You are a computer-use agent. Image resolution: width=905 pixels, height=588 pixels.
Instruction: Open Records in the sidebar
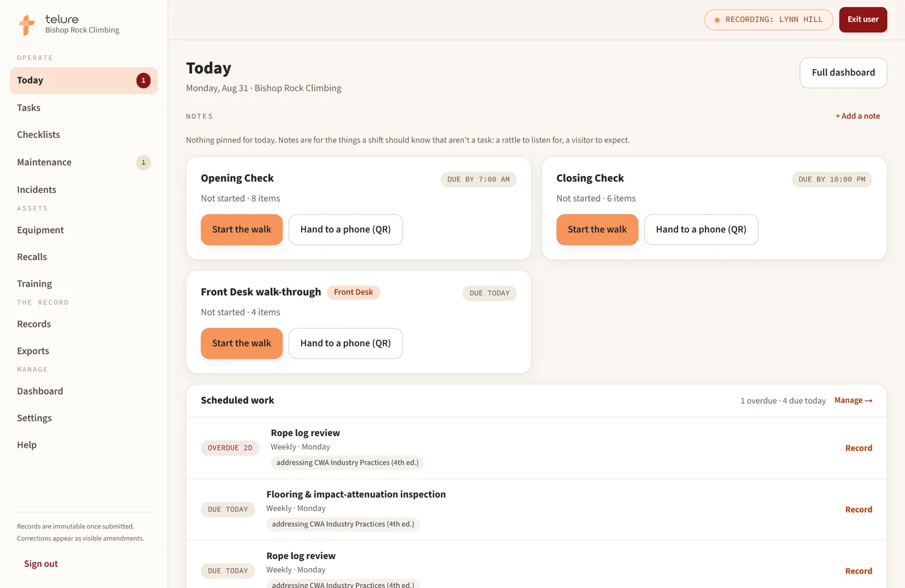tap(84, 324)
